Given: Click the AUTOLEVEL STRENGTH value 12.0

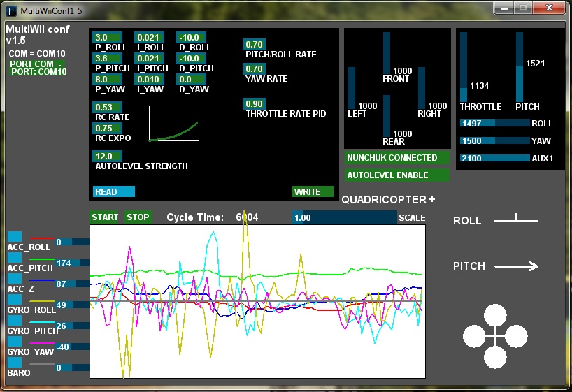Looking at the screenshot, I should [x=107, y=156].
